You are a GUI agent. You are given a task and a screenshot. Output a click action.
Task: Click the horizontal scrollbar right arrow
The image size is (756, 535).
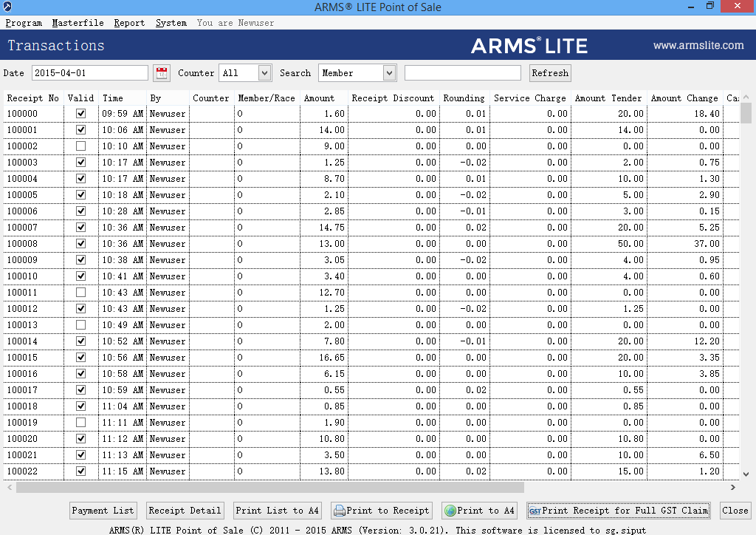(x=733, y=487)
